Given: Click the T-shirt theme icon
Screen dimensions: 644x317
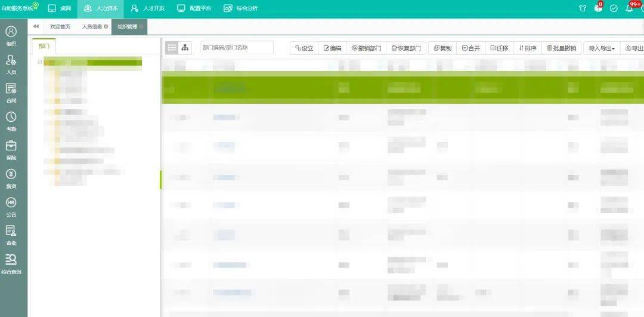Looking at the screenshot, I should pyautogui.click(x=583, y=8).
